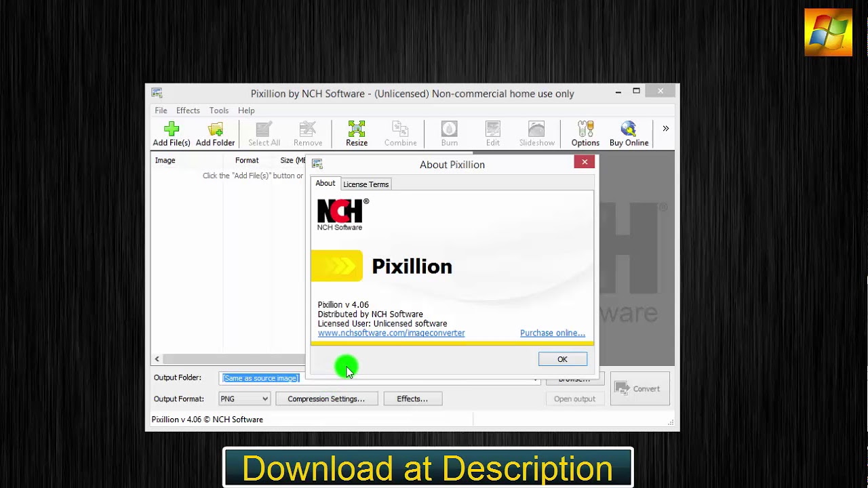Click the Buy Online toolbar icon

(x=629, y=134)
